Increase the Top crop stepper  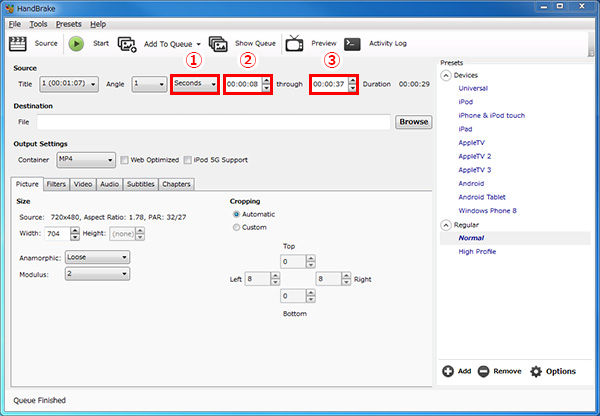click(311, 258)
